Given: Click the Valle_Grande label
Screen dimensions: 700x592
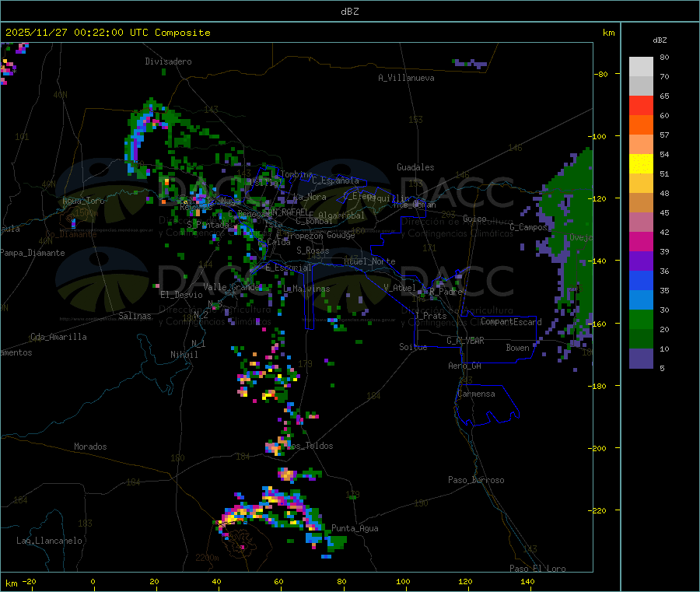Looking at the screenshot, I should click(231, 287).
